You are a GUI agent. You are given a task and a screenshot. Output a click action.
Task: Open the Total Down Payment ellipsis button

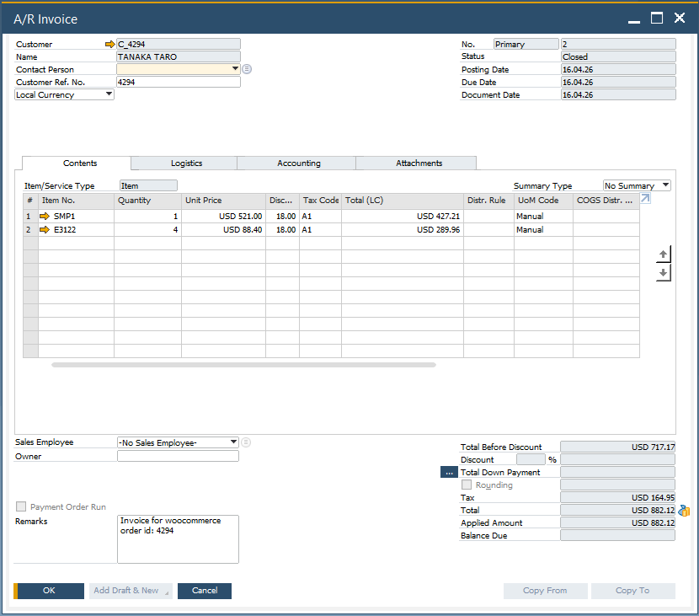click(449, 472)
